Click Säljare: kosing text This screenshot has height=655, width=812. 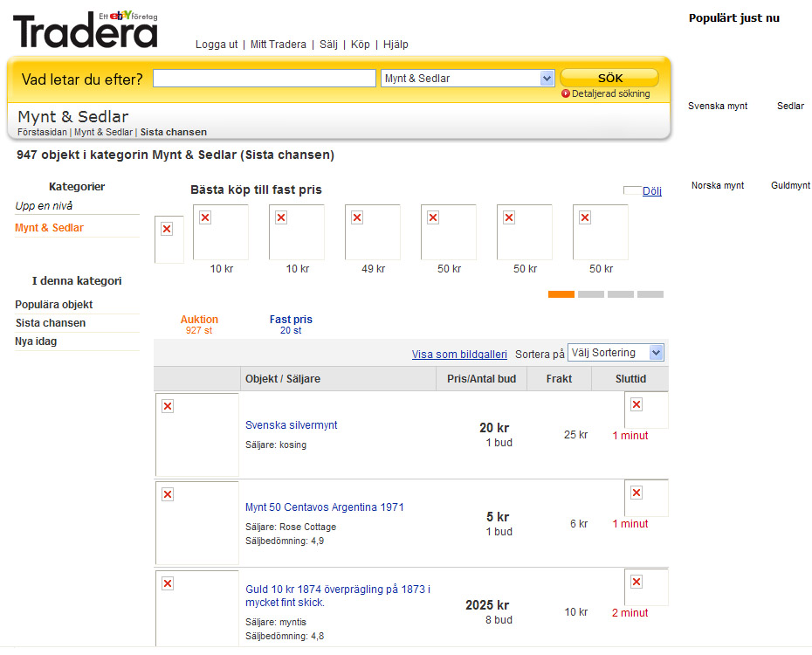click(276, 445)
